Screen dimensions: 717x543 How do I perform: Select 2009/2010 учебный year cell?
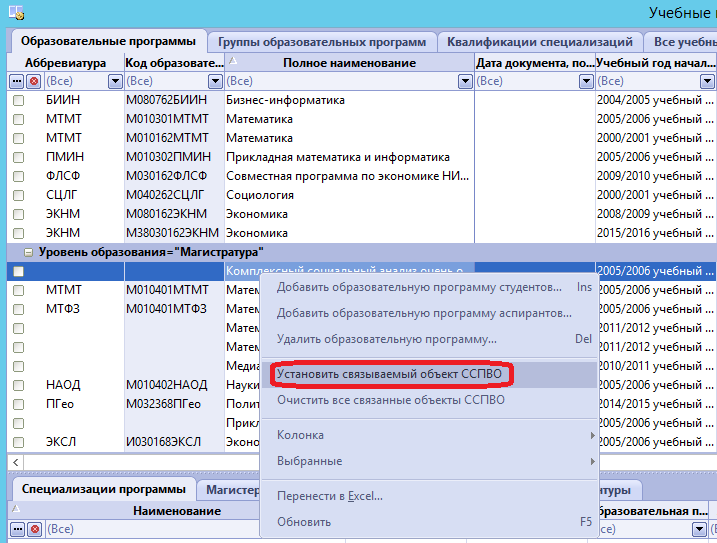(x=655, y=176)
